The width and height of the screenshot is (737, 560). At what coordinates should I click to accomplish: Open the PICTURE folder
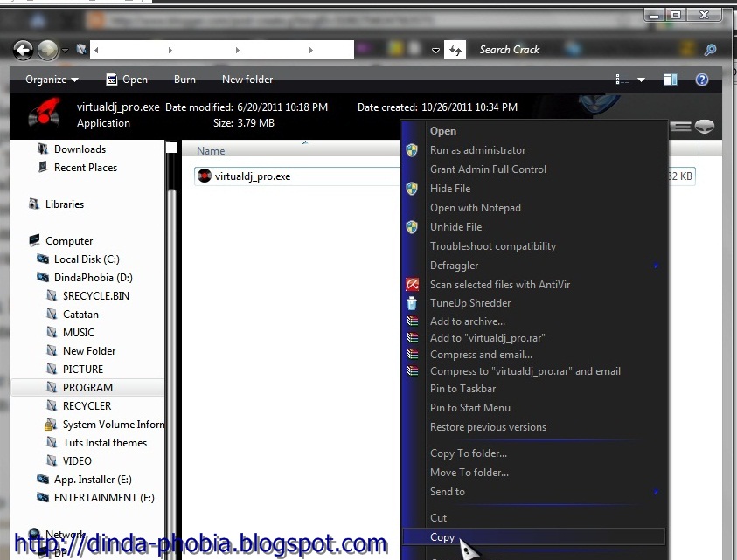pos(74,370)
